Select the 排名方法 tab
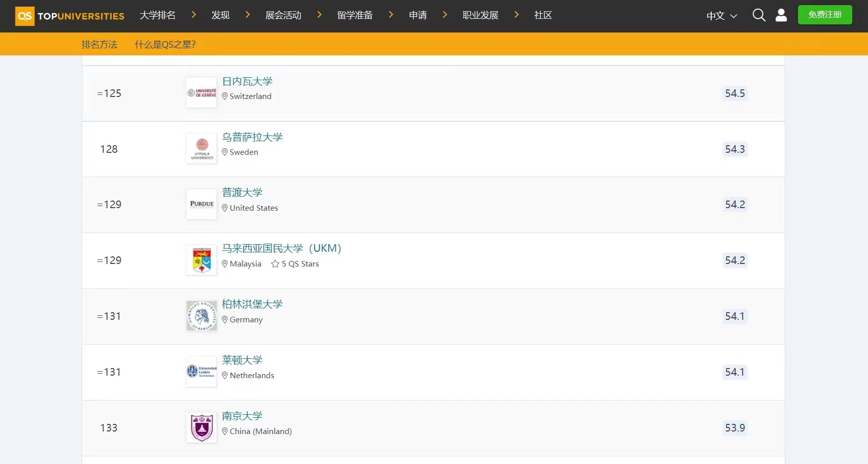The width and height of the screenshot is (868, 464). 99,45
